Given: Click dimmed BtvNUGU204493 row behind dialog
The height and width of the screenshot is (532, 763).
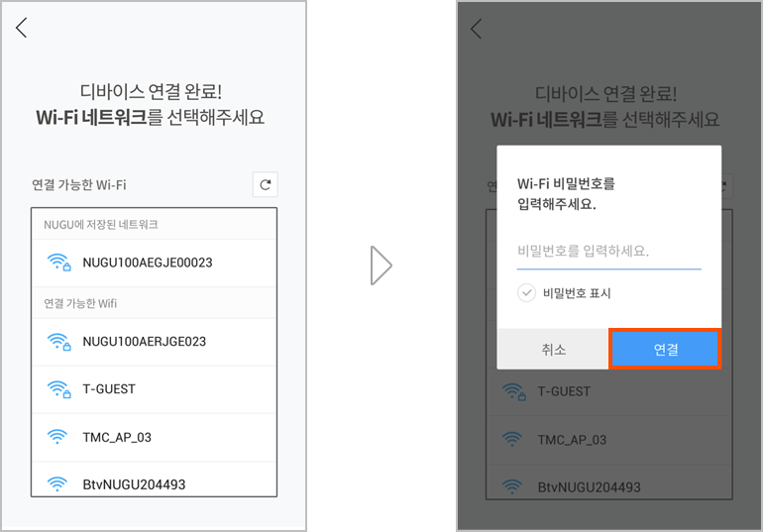Looking at the screenshot, I should tap(609, 481).
